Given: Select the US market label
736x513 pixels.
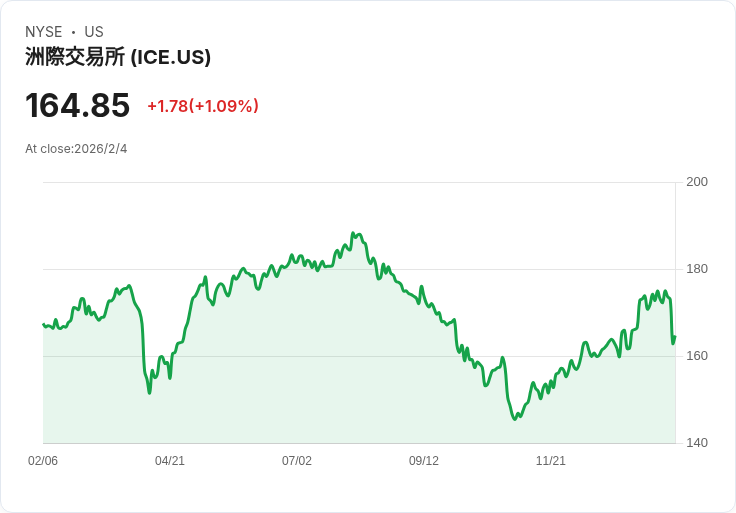Looking at the screenshot, I should click(94, 32).
